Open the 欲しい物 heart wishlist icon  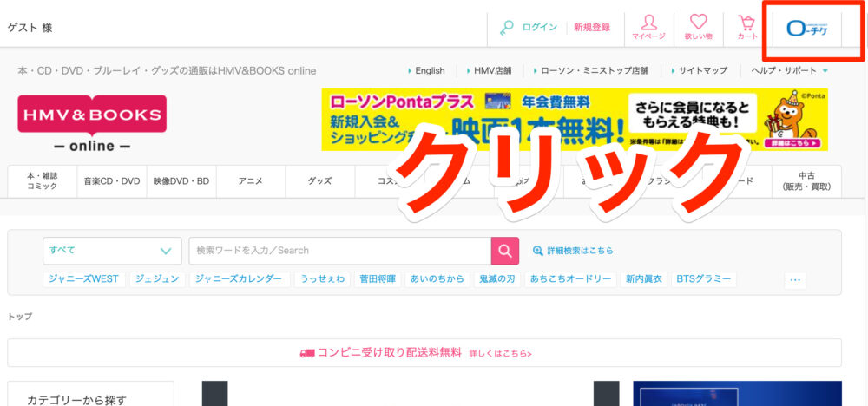pos(698,27)
